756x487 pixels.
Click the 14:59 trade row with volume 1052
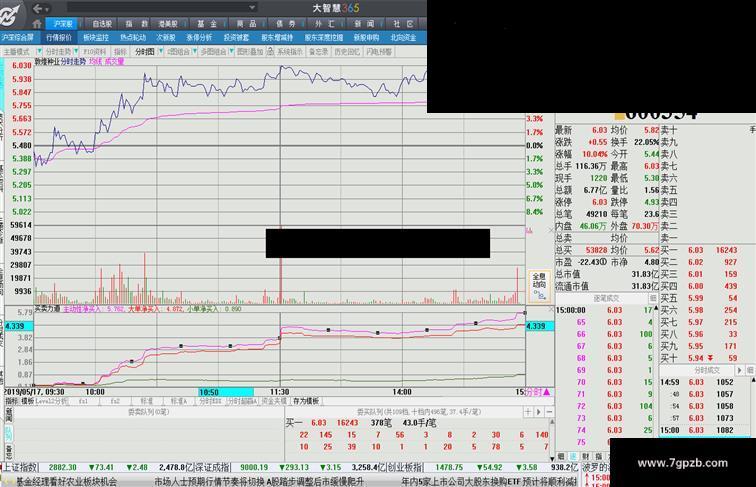[704, 382]
